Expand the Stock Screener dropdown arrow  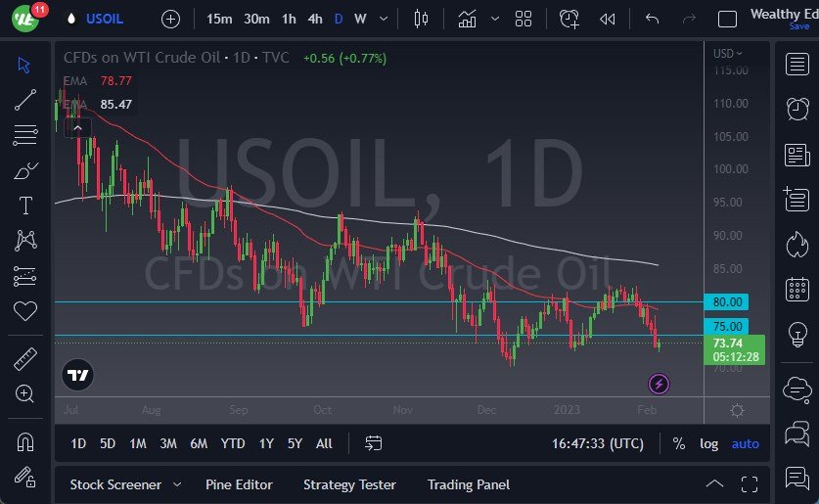point(177,484)
